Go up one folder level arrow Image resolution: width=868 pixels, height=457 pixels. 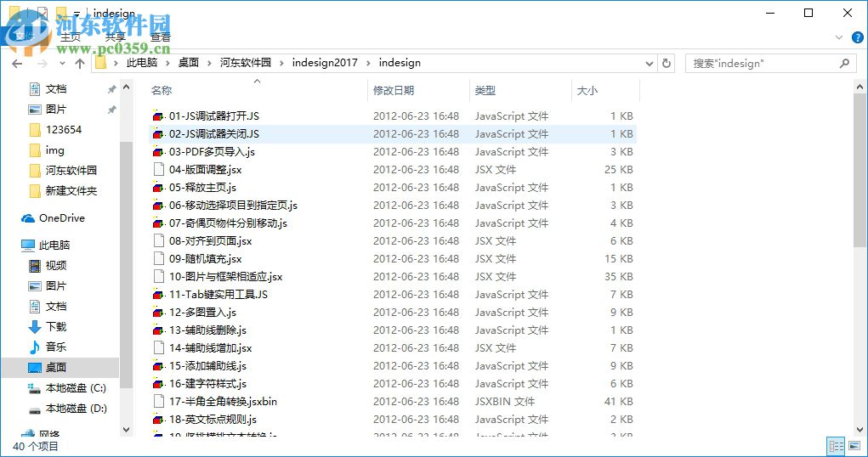(x=80, y=64)
